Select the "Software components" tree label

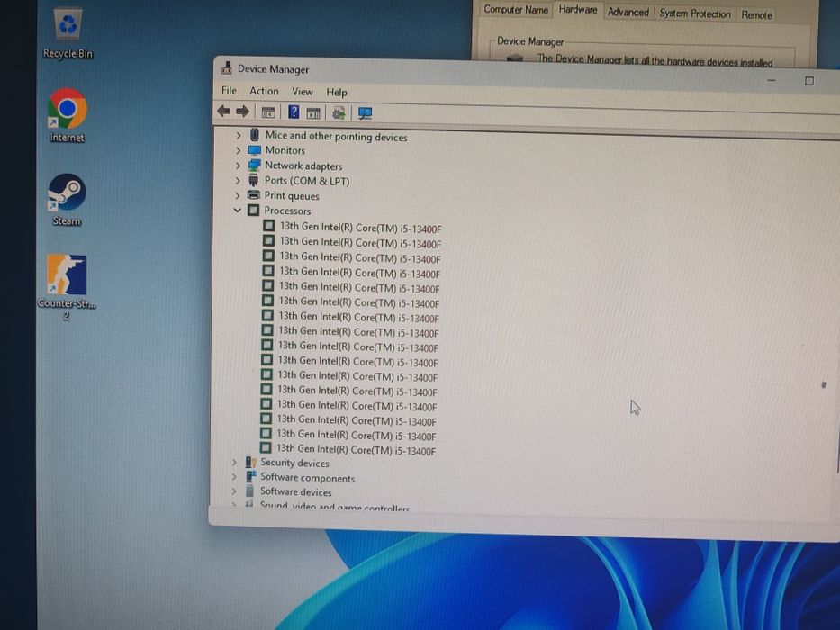coord(308,477)
